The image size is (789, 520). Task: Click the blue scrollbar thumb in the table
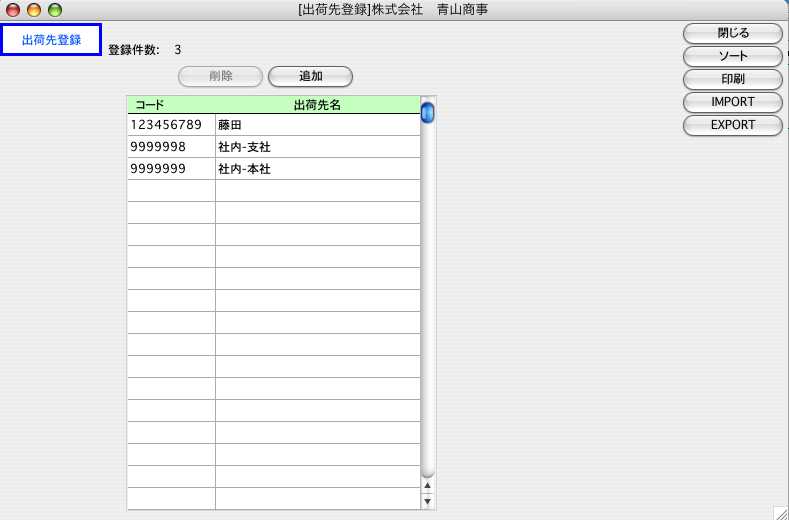(x=428, y=113)
